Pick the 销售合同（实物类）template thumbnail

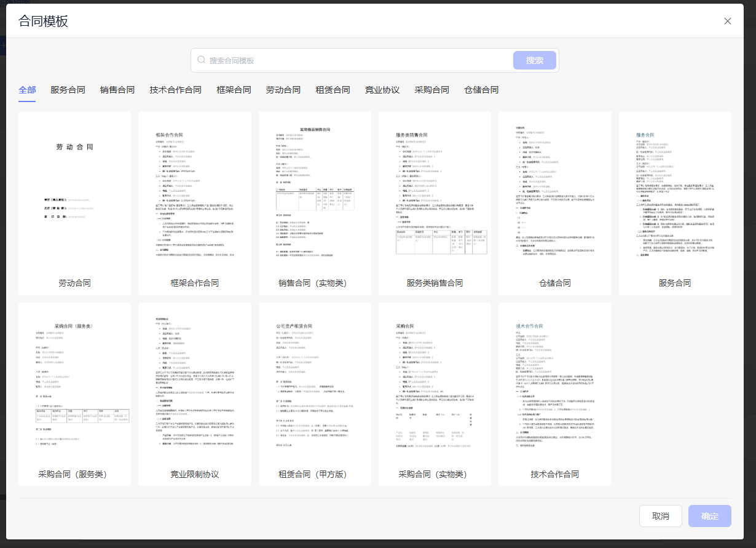[315, 194]
